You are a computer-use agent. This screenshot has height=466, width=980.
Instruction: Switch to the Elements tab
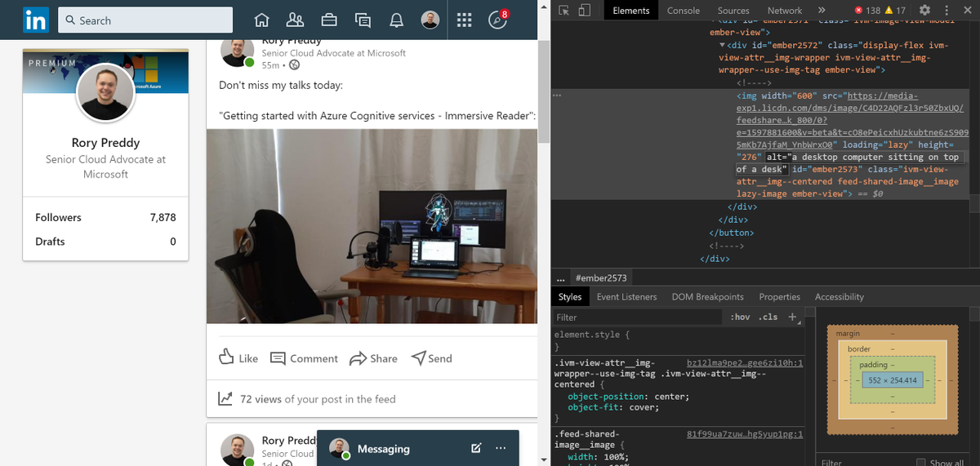point(631,11)
